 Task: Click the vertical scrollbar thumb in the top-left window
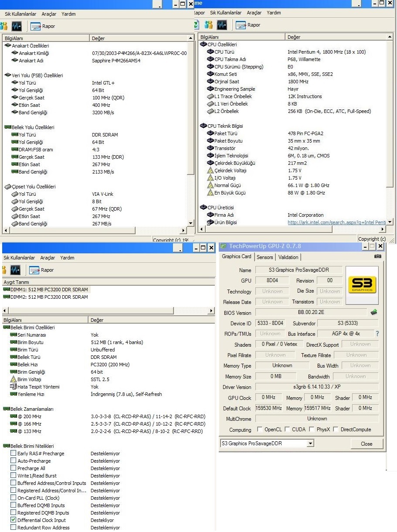tap(190, 109)
